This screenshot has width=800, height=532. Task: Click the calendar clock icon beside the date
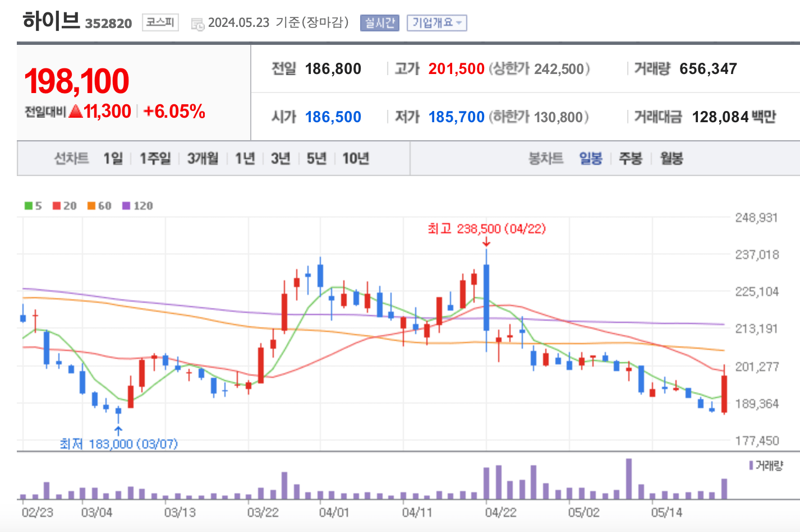point(197,24)
